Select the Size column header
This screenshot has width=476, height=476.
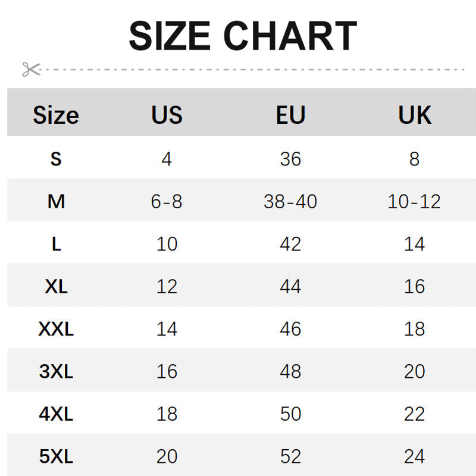(56, 115)
